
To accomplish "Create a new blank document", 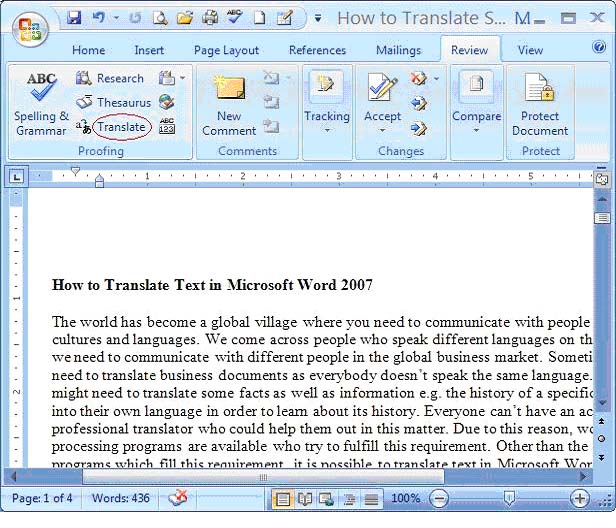I will (x=259, y=18).
